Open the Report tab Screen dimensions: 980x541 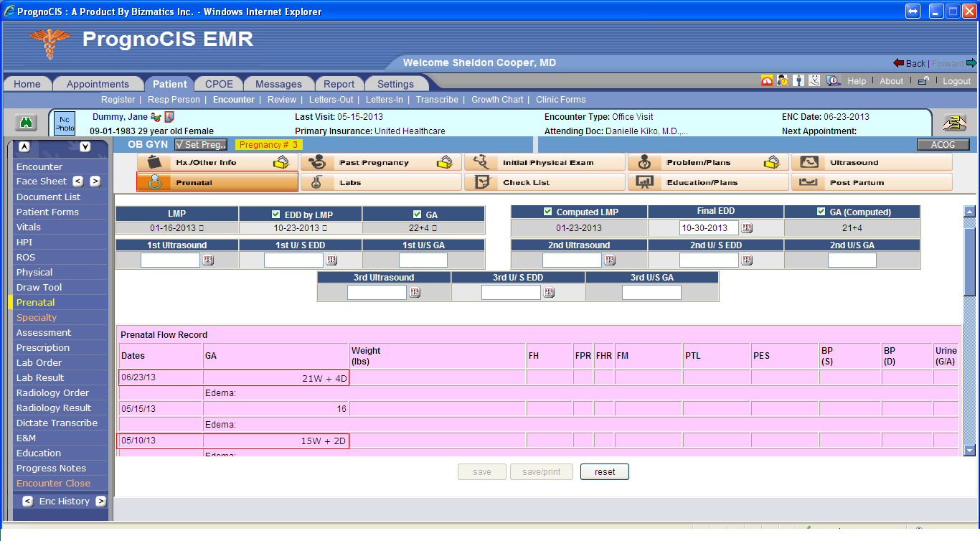pyautogui.click(x=339, y=84)
